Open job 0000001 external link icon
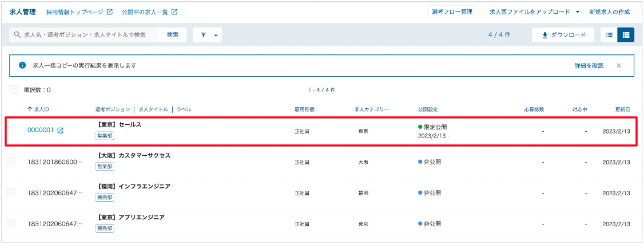Screen dimensions: 644x244 (x=61, y=131)
